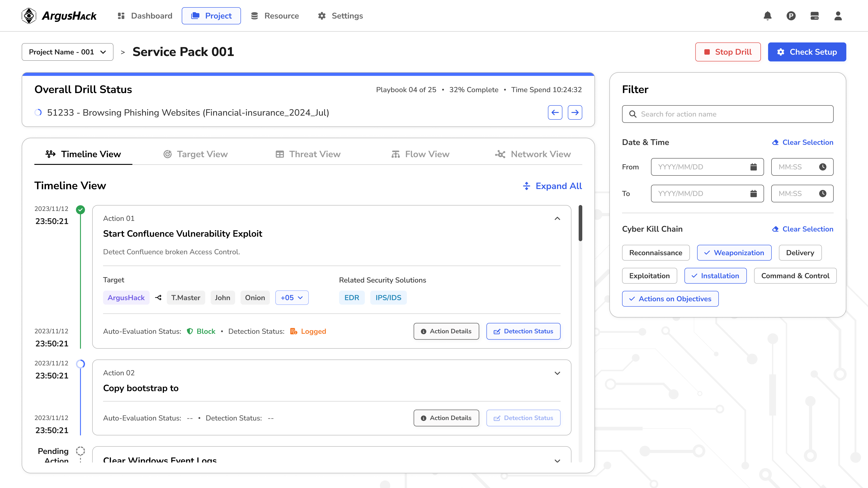The height and width of the screenshot is (488, 868).
Task: Click the in-progress marker for Action 02
Action: (80, 364)
